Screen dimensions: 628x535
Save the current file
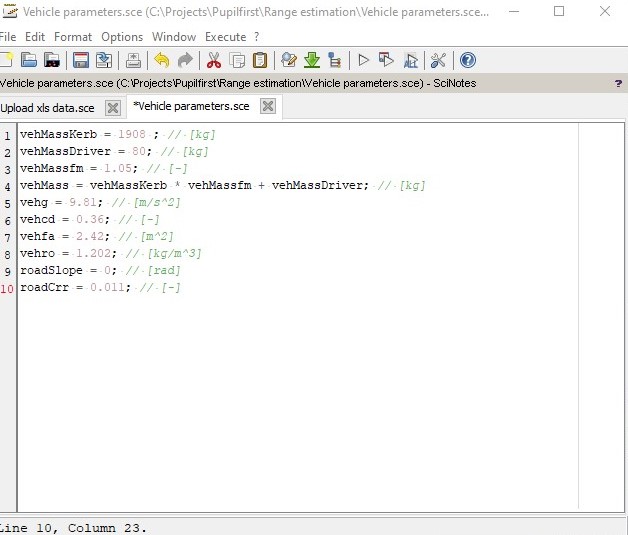coord(81,60)
